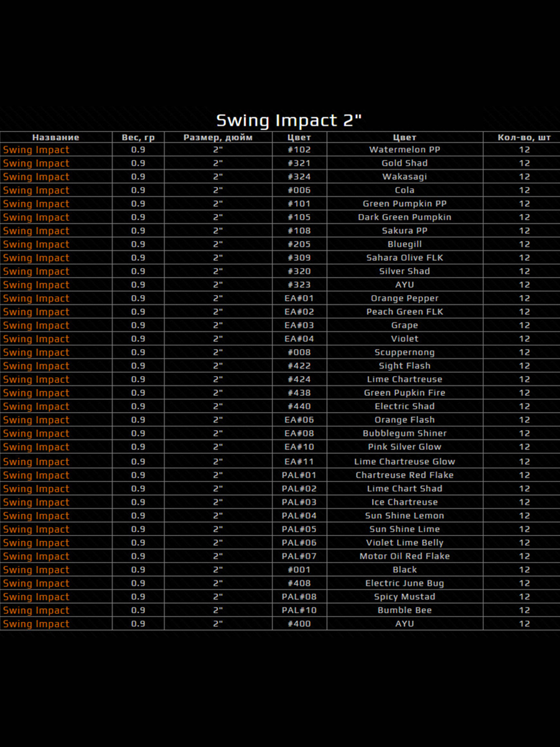Select the "Вес, гр" column header
The height and width of the screenshot is (747, 560).
pos(138,137)
